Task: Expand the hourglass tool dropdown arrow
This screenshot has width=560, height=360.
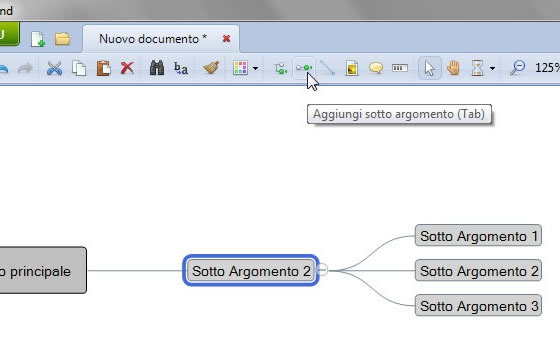Action: (492, 68)
